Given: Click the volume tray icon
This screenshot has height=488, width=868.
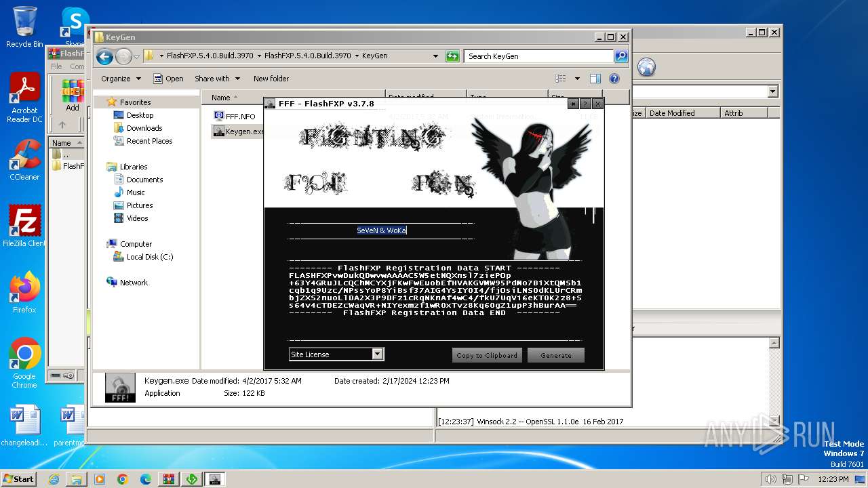Looking at the screenshot, I should 770,479.
